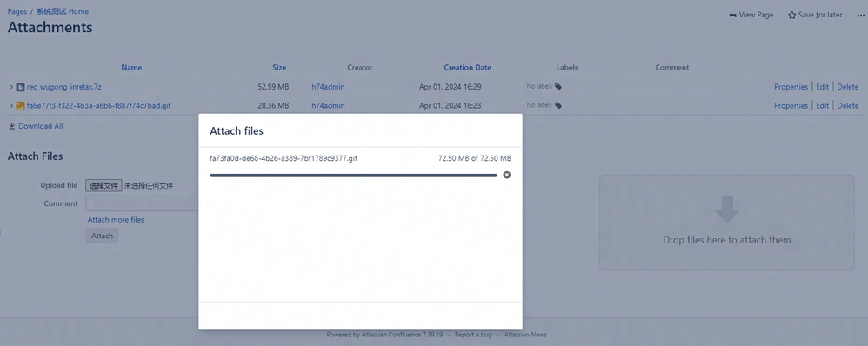Open rec_wugong_inrelax.7z file link
868x346 pixels.
tap(64, 87)
